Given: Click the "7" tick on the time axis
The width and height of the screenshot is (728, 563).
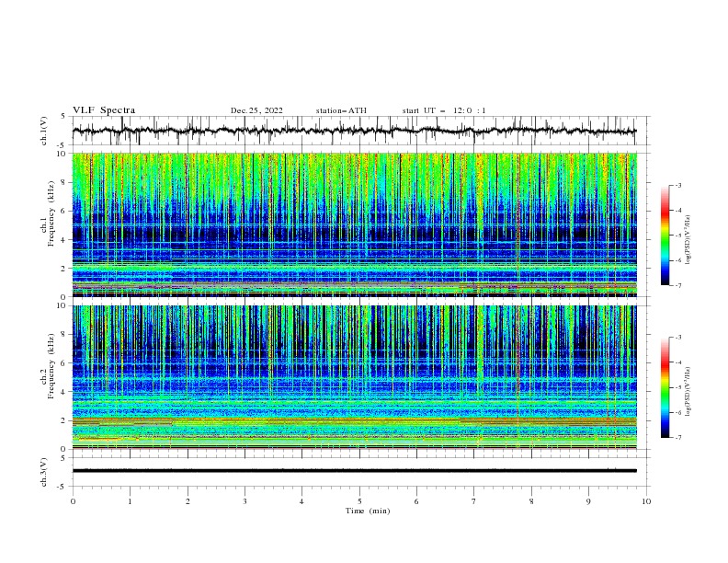Looking at the screenshot, I should (474, 501).
